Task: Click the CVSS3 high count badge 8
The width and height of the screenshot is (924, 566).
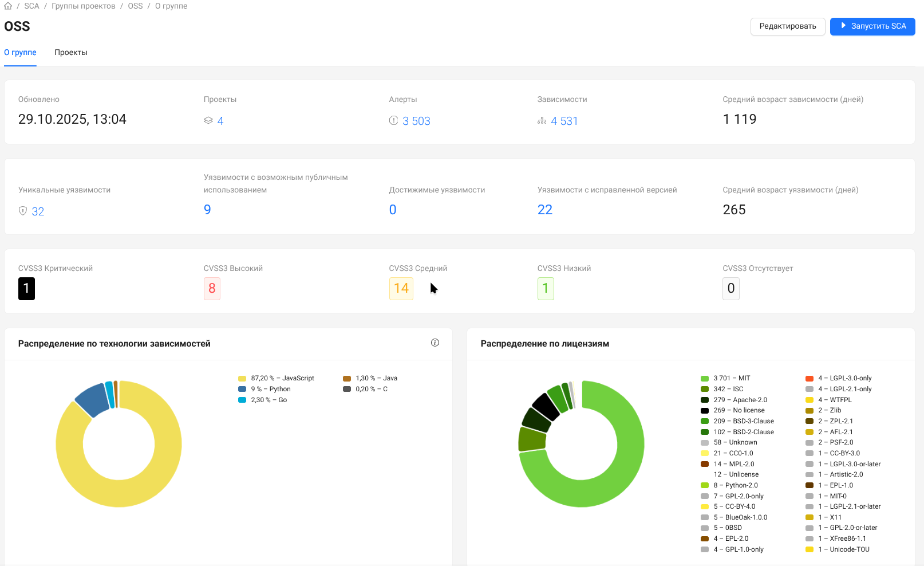Action: [212, 288]
